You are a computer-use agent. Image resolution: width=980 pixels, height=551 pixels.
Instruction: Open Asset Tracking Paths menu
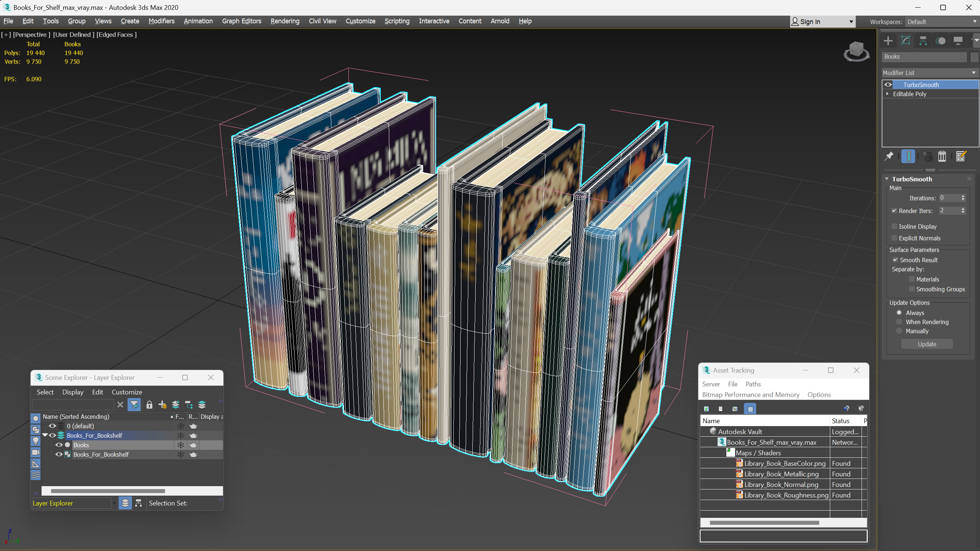pos(753,384)
